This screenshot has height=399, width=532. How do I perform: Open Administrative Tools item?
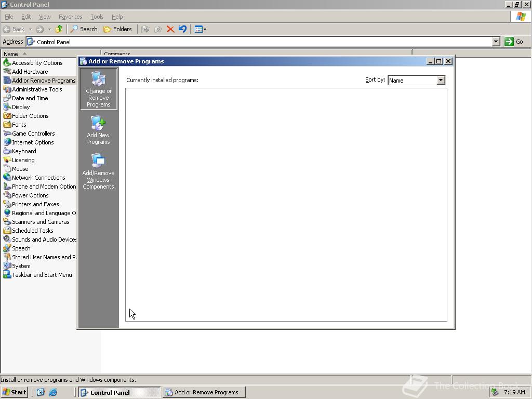point(33,89)
